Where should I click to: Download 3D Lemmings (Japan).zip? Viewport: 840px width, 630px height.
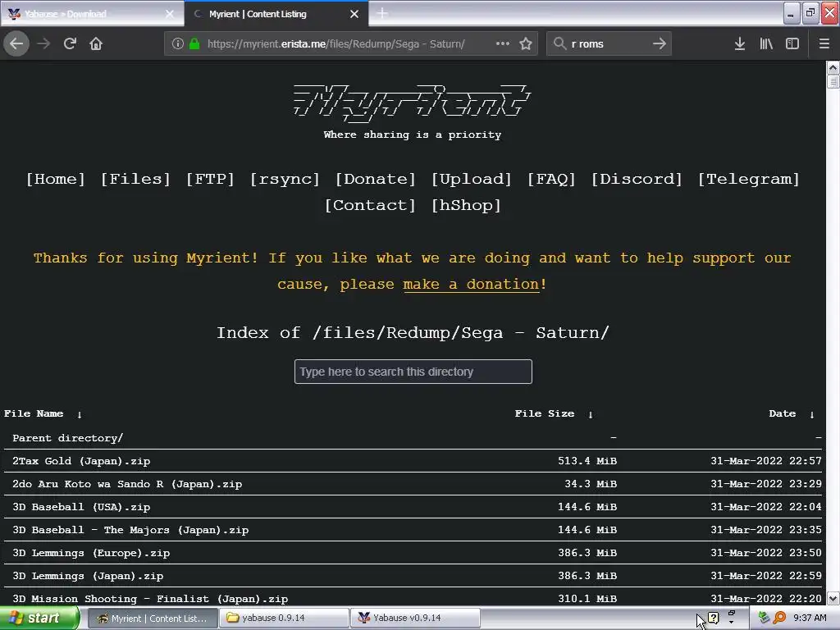(88, 577)
